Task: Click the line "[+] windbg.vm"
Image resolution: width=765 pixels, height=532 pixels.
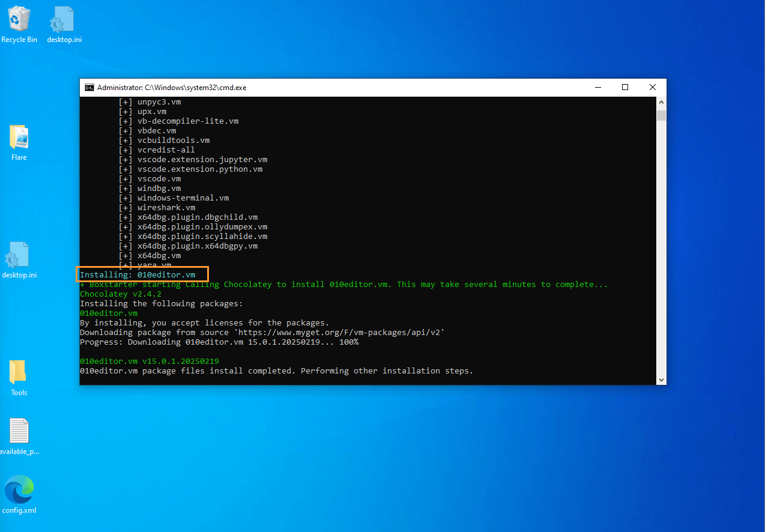Action: click(x=150, y=189)
